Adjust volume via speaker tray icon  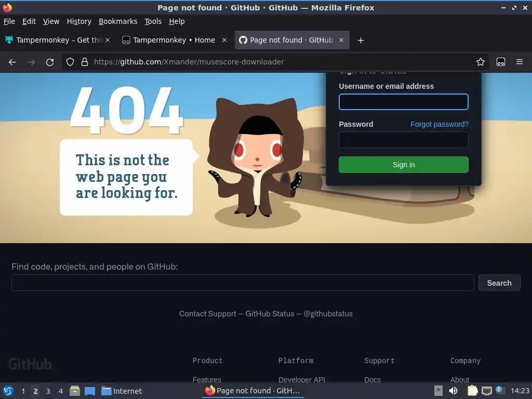[x=453, y=391]
